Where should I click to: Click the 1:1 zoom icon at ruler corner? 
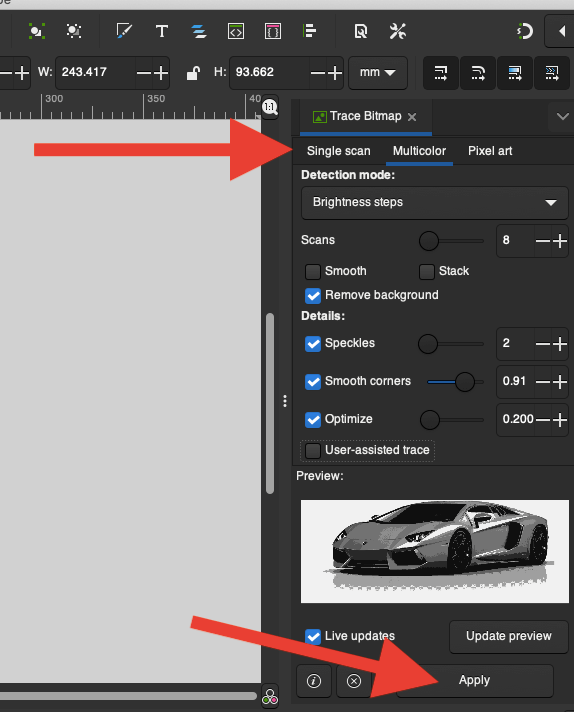click(270, 107)
